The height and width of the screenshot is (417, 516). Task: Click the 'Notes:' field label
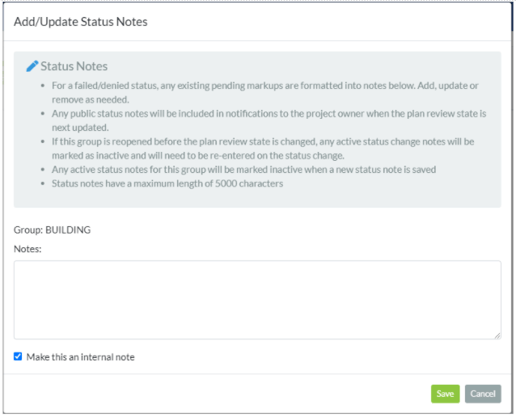pyautogui.click(x=28, y=249)
